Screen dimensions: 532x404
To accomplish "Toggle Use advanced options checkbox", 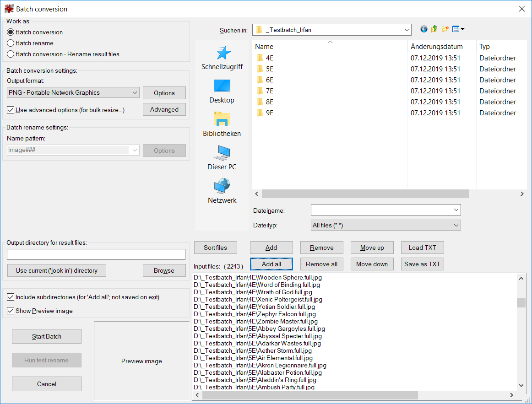I will (11, 110).
